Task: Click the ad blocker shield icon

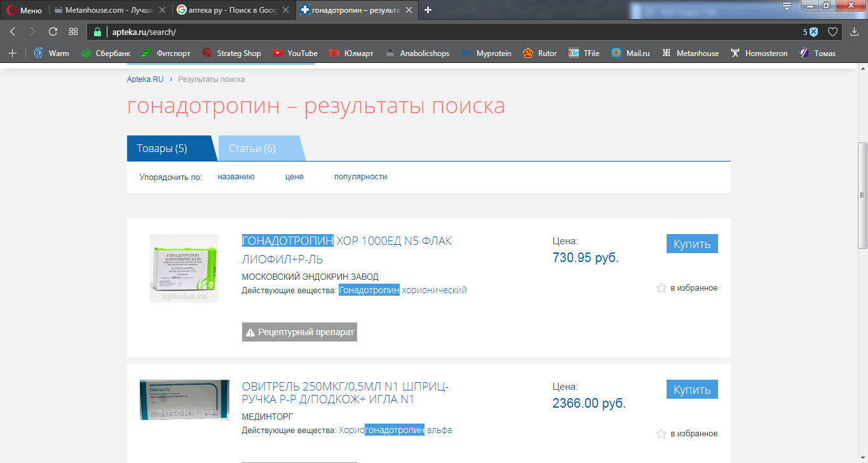Action: 813,32
